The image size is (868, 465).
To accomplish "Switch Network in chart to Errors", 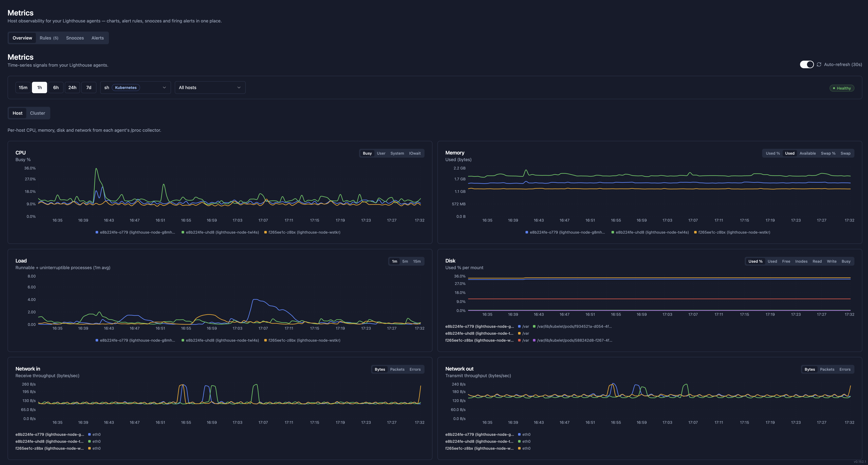I will [x=415, y=369].
